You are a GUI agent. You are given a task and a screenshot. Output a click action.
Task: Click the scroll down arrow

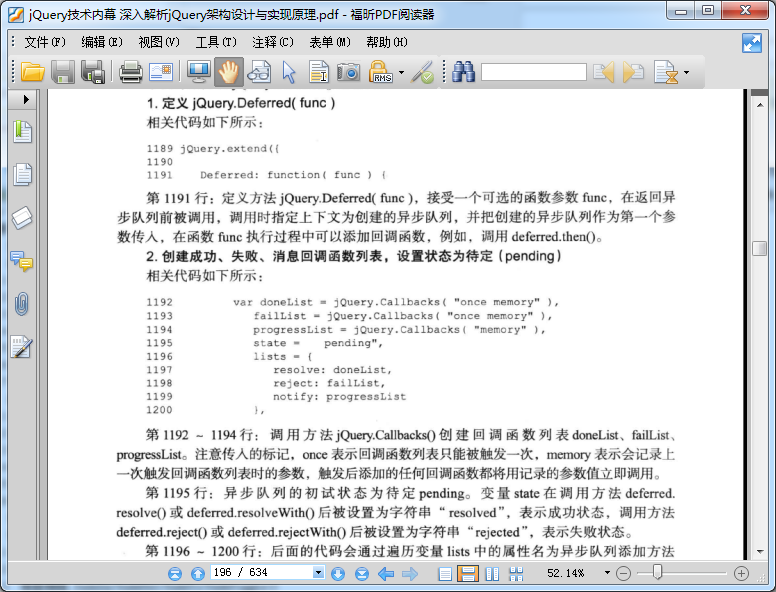coord(760,551)
